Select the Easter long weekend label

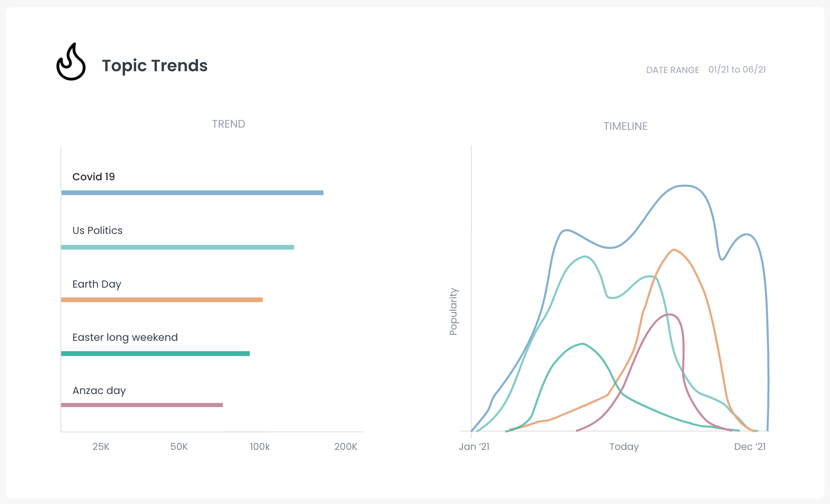(x=125, y=337)
